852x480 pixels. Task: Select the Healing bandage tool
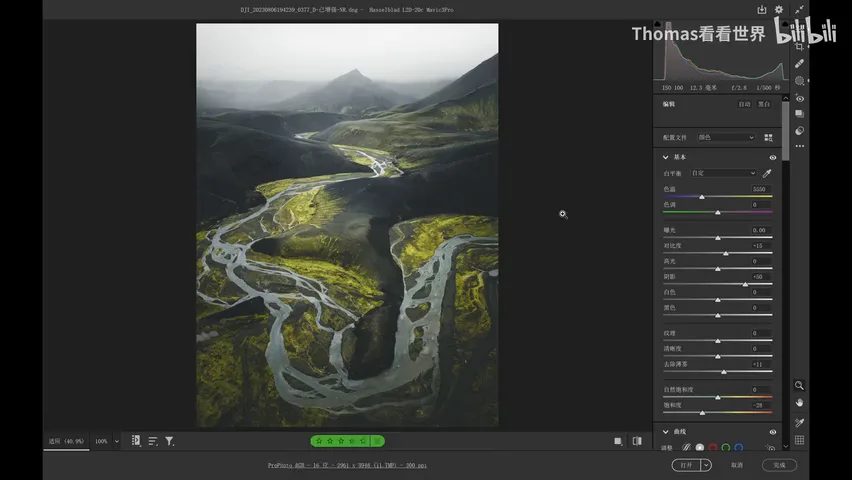799,64
